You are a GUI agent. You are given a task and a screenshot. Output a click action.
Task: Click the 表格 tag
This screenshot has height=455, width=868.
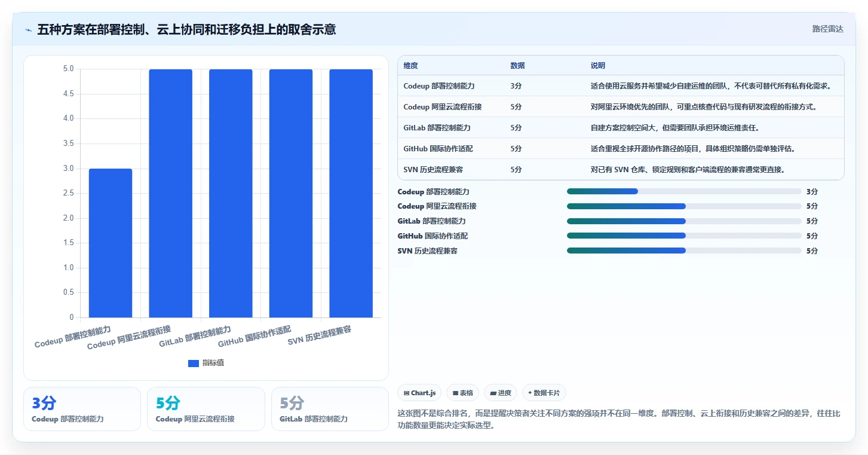coord(463,393)
